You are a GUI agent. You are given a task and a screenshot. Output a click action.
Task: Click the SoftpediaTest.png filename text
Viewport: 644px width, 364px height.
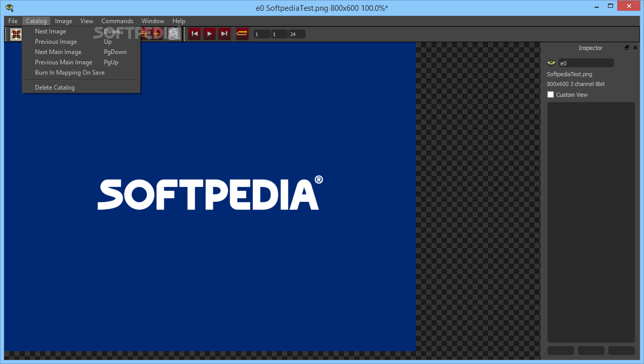pos(569,74)
